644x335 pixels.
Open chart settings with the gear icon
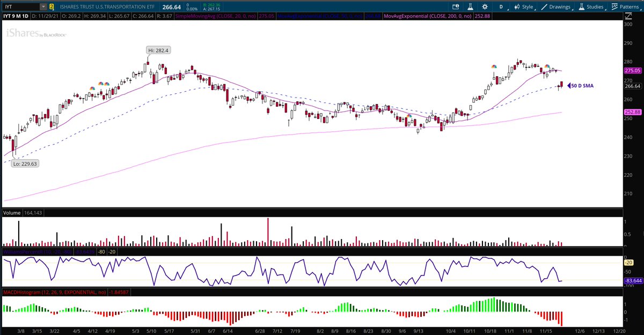[x=484, y=7]
